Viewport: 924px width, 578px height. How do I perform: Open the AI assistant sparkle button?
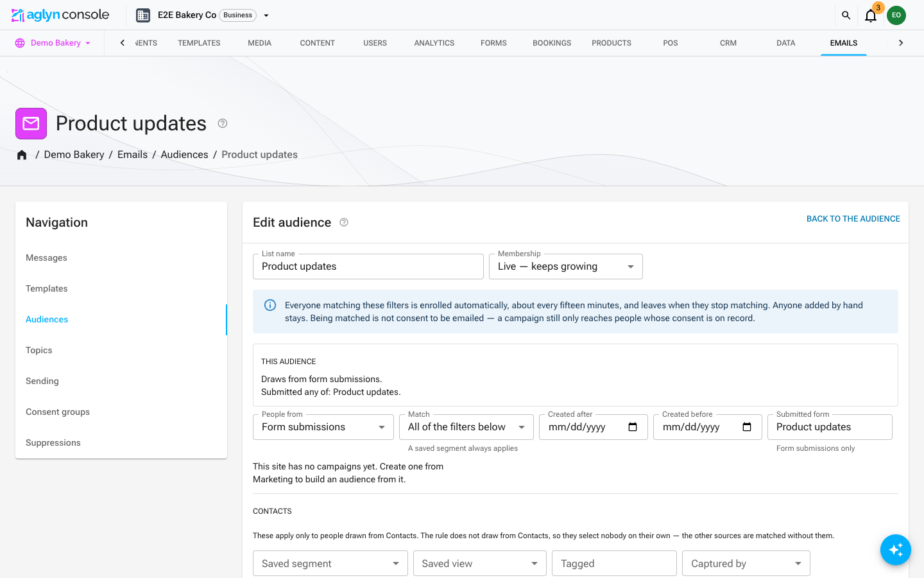point(896,550)
